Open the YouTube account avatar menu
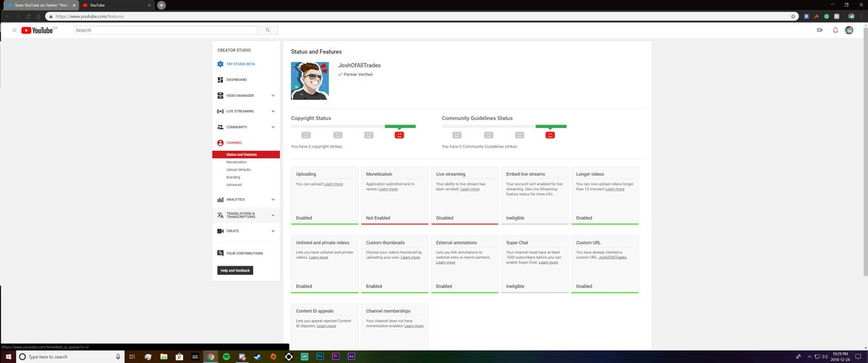 (x=850, y=30)
